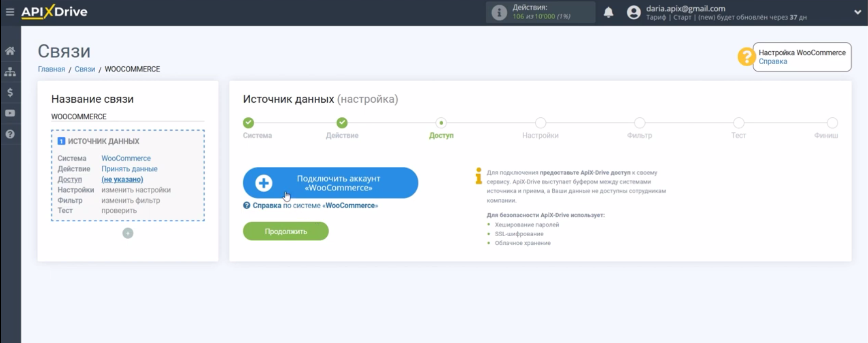Image resolution: width=868 pixels, height=343 pixels.
Task: Open Справка по системе «WooCommerce» link
Action: (311, 206)
